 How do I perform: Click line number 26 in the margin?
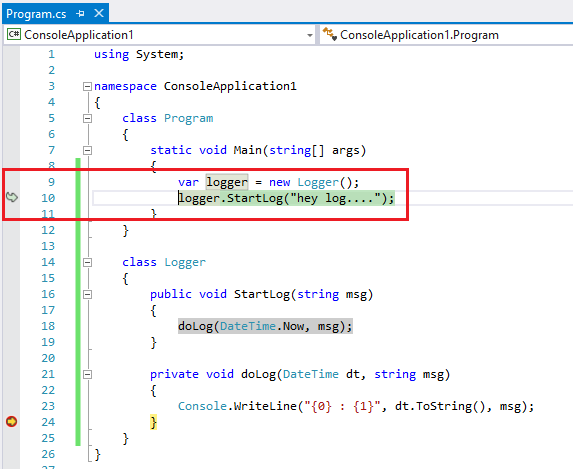point(48,454)
